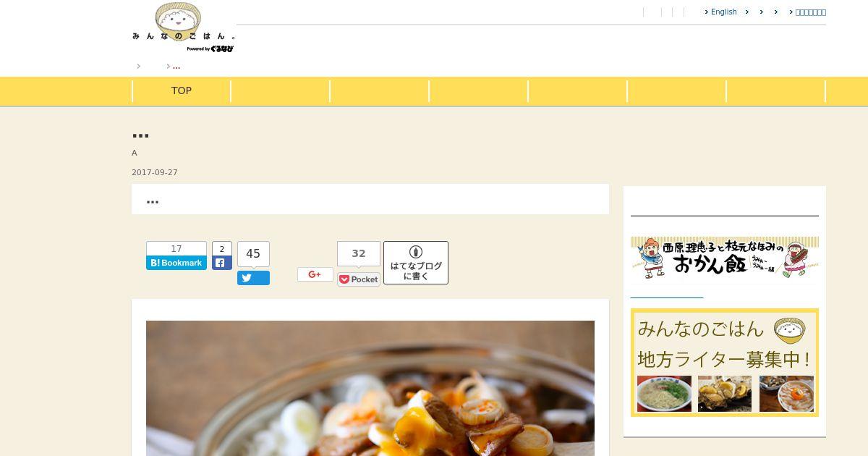
Task: Open the TOP navigation tab
Action: tap(182, 91)
